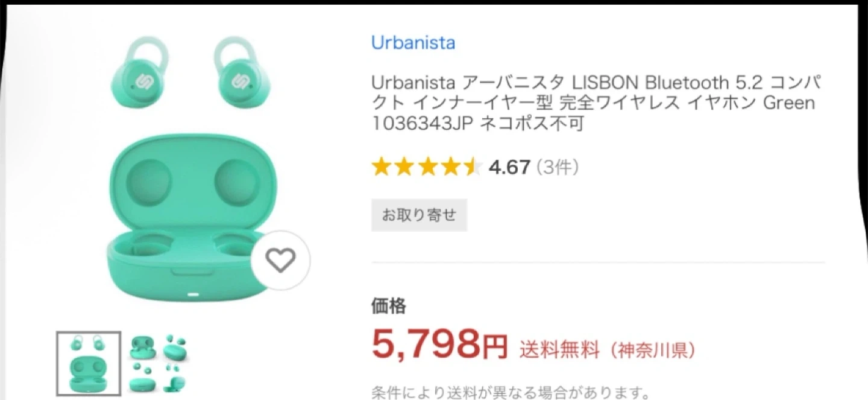Open the Urbanista brand link
Screen dimensions: 868x400
click(x=413, y=43)
